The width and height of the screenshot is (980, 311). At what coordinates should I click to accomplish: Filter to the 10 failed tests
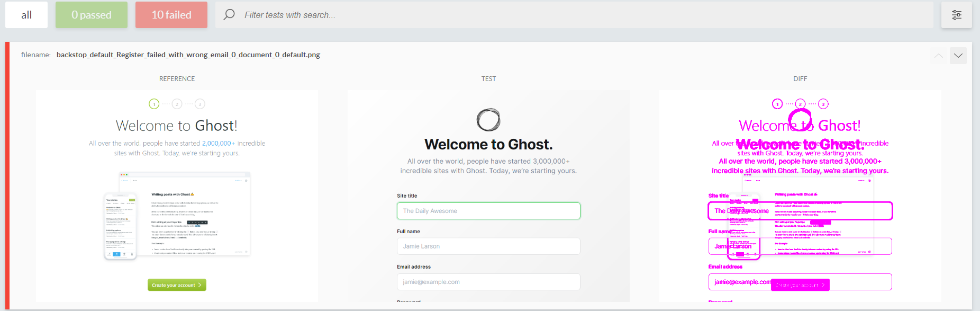[x=171, y=15]
